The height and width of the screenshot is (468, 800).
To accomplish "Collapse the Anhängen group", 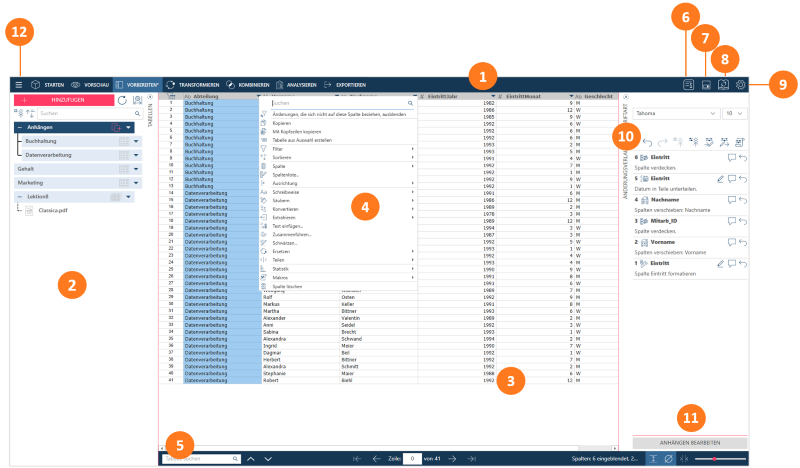I will [x=20, y=128].
